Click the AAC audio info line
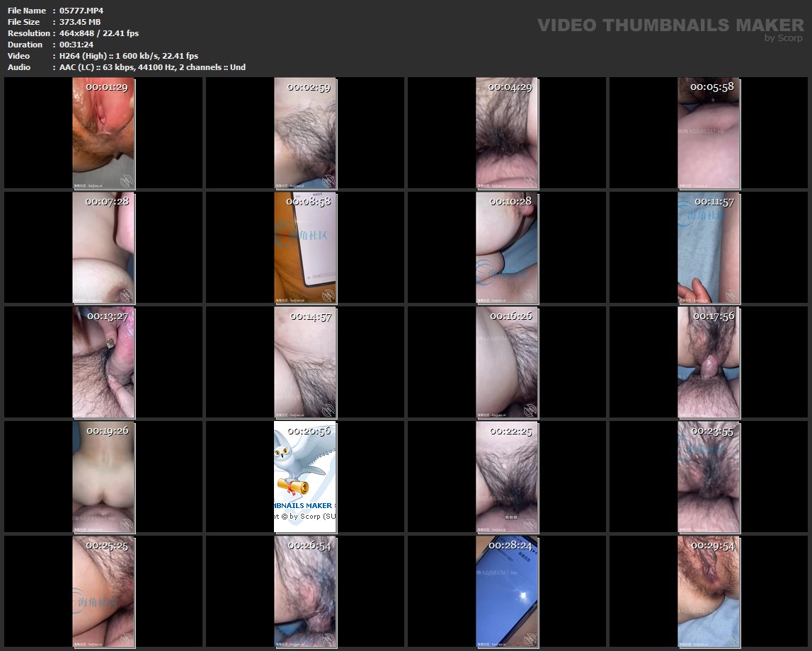The width and height of the screenshot is (812, 651). [x=152, y=67]
